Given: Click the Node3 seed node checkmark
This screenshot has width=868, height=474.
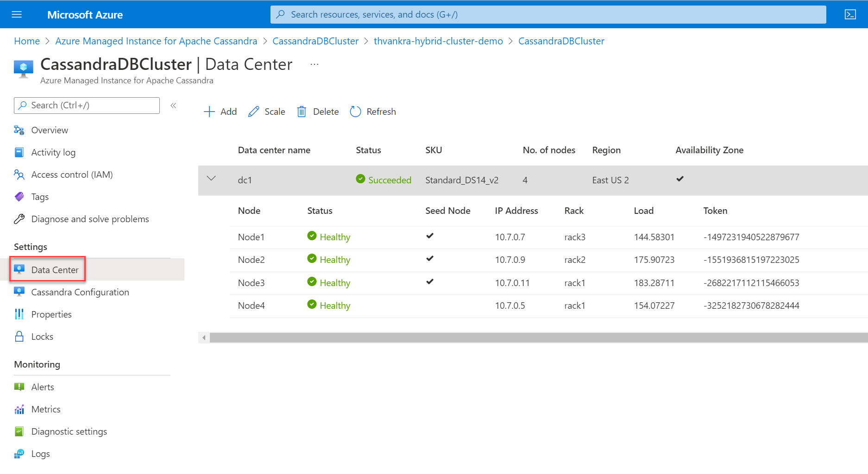Looking at the screenshot, I should 430,282.
